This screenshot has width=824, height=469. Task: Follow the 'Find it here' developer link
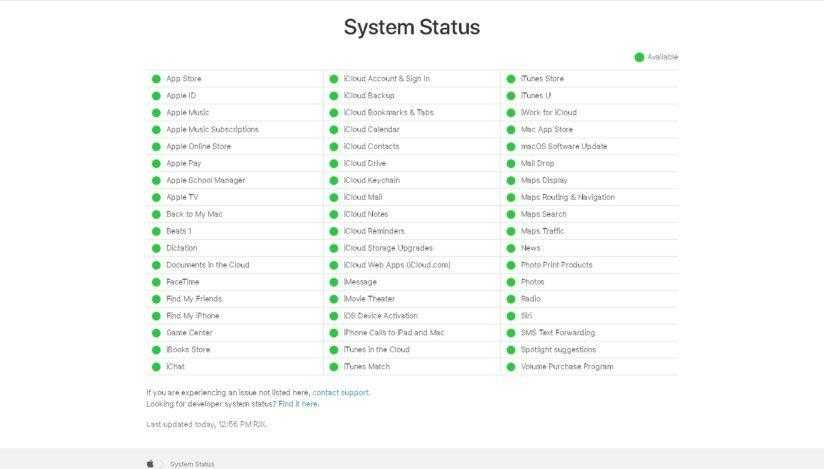pos(298,404)
